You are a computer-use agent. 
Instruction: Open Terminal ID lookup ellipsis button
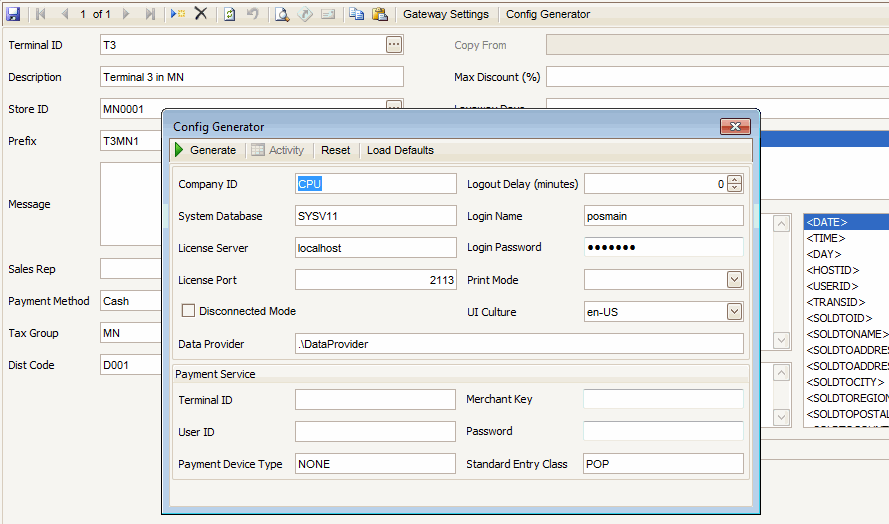click(x=394, y=45)
